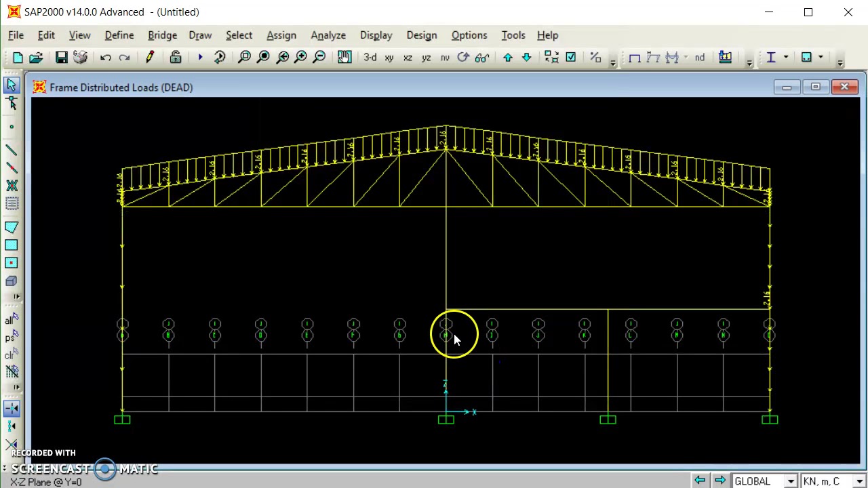Open the File menu
This screenshot has height=488, width=868.
point(16,35)
